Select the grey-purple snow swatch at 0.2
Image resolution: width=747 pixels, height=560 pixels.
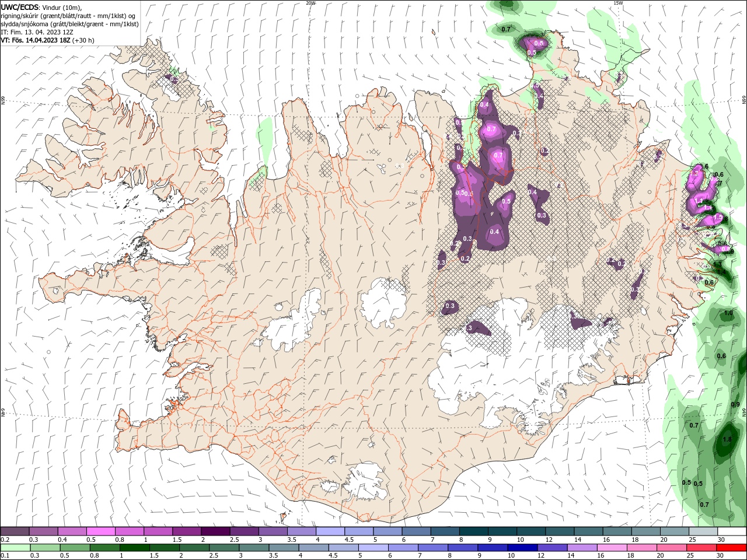(15, 531)
